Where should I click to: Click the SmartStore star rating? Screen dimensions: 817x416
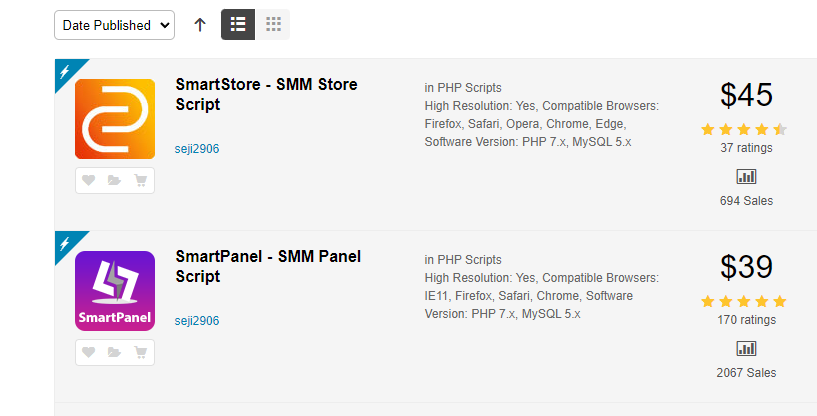point(744,129)
